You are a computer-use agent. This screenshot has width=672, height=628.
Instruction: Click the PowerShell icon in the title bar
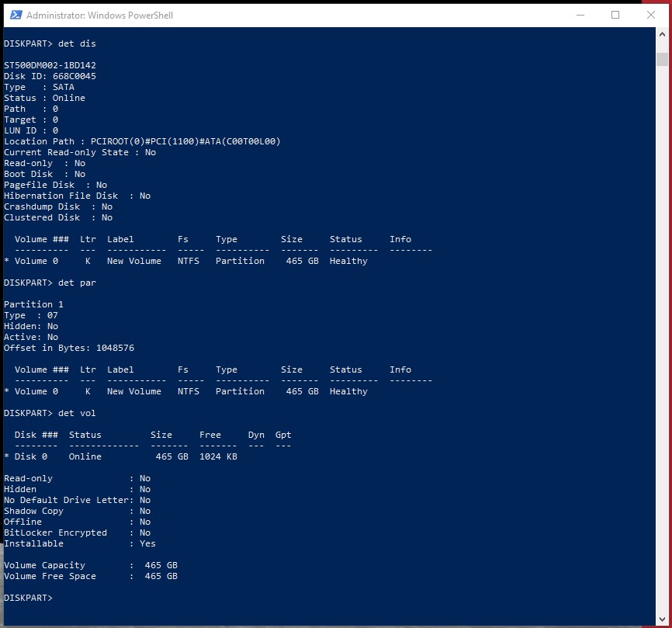[15, 15]
